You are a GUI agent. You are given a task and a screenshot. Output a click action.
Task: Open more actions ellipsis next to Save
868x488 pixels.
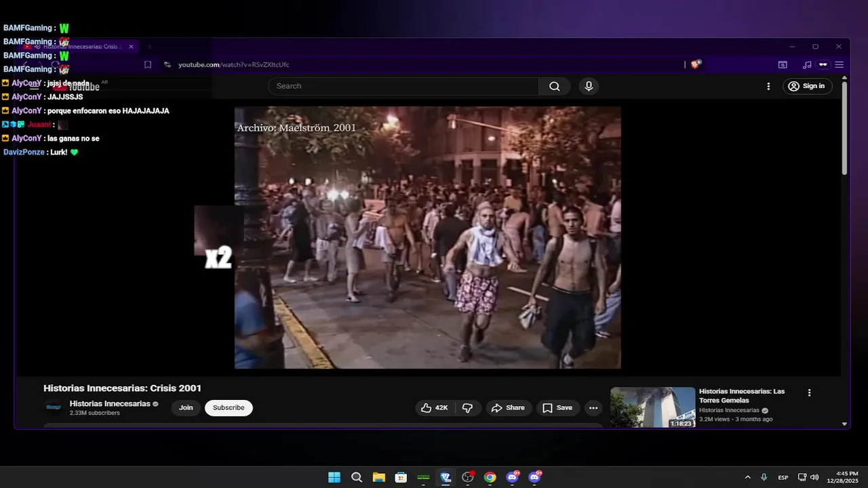tap(593, 408)
